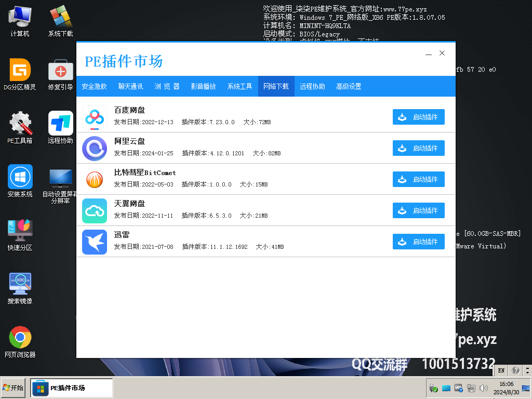Click the 发布日期:2022-12-13 text
Viewport: 532px width, 399px height.
point(143,122)
